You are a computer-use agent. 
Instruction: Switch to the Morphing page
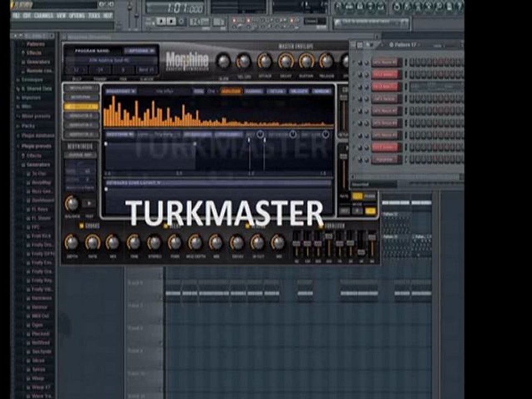[x=81, y=98]
